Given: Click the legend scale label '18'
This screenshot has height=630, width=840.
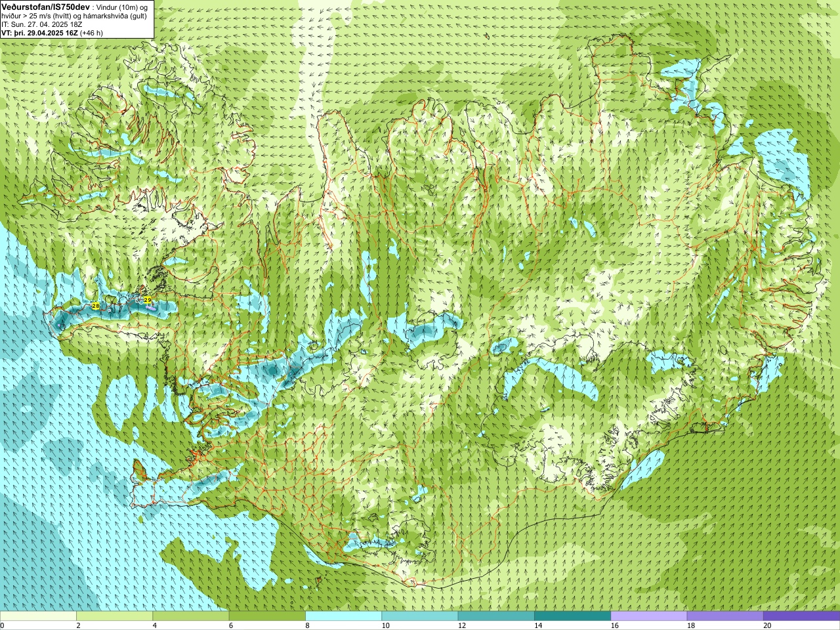Looking at the screenshot, I should click(x=690, y=625).
